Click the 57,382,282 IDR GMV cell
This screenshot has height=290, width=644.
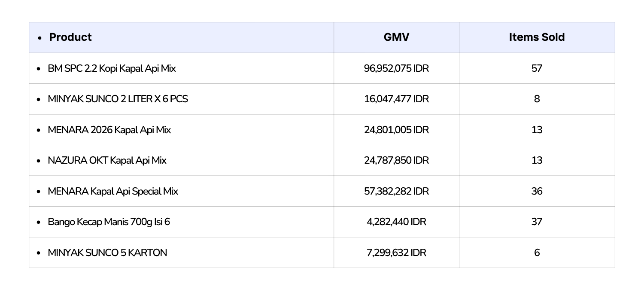[396, 191]
